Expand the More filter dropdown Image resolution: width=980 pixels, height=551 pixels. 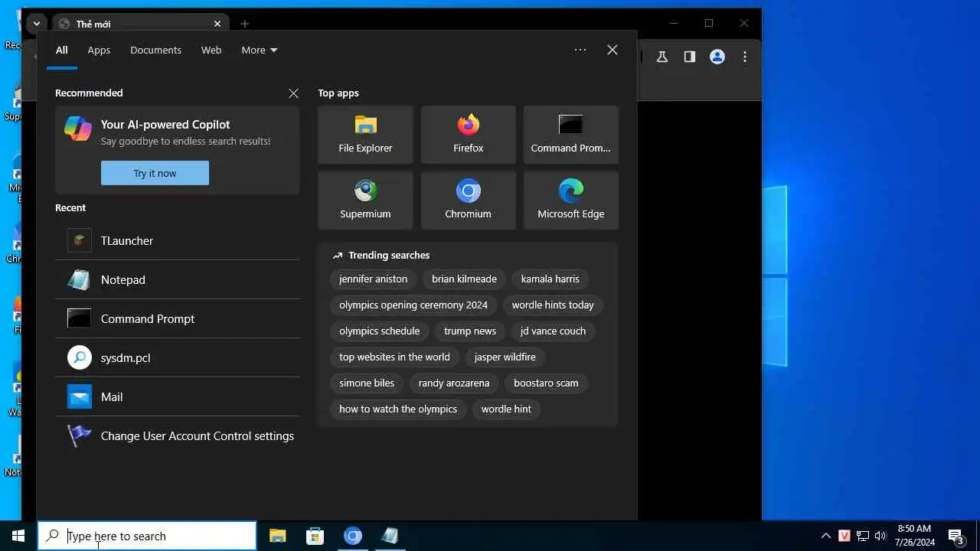tap(260, 50)
